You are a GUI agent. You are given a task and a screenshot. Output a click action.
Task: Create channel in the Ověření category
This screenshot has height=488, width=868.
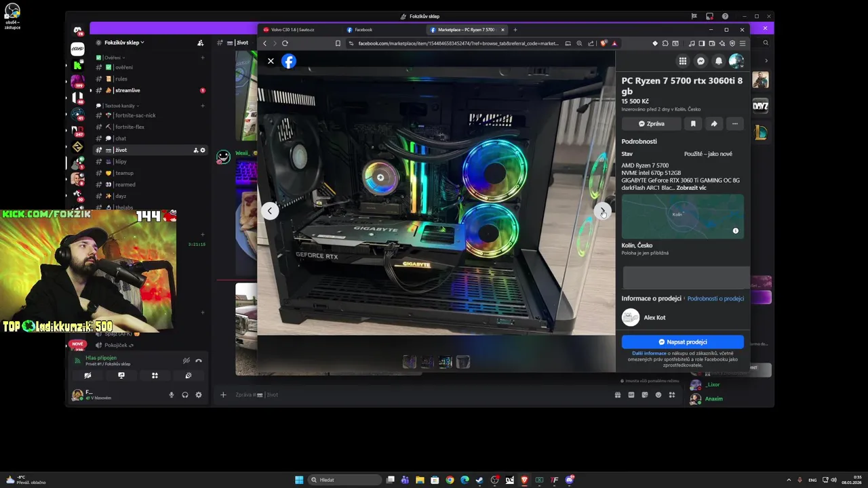(x=202, y=58)
